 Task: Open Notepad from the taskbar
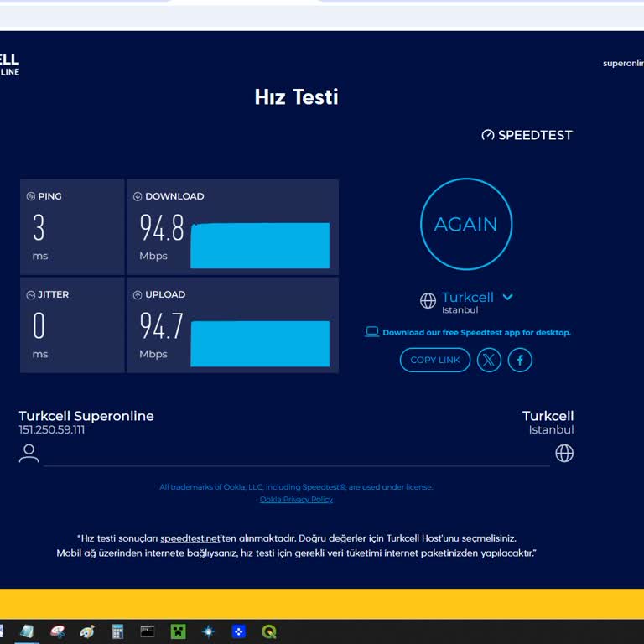(27, 631)
